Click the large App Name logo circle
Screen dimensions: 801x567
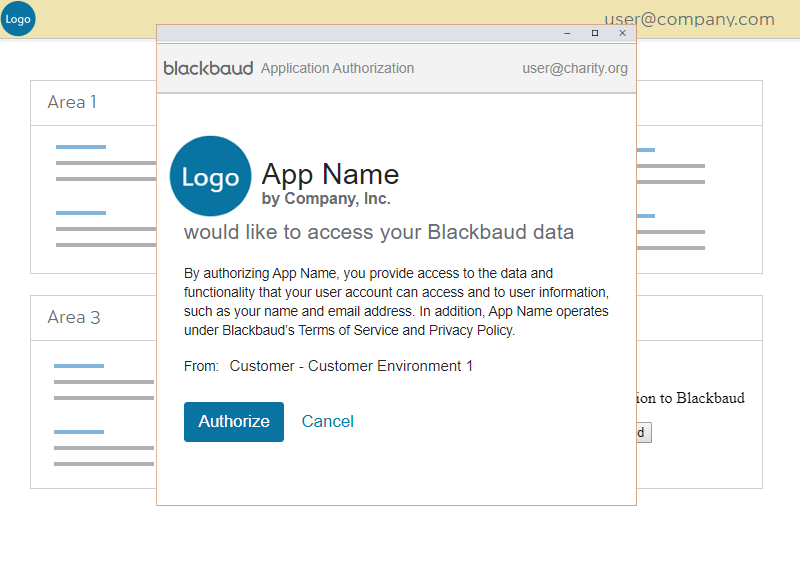pos(210,177)
